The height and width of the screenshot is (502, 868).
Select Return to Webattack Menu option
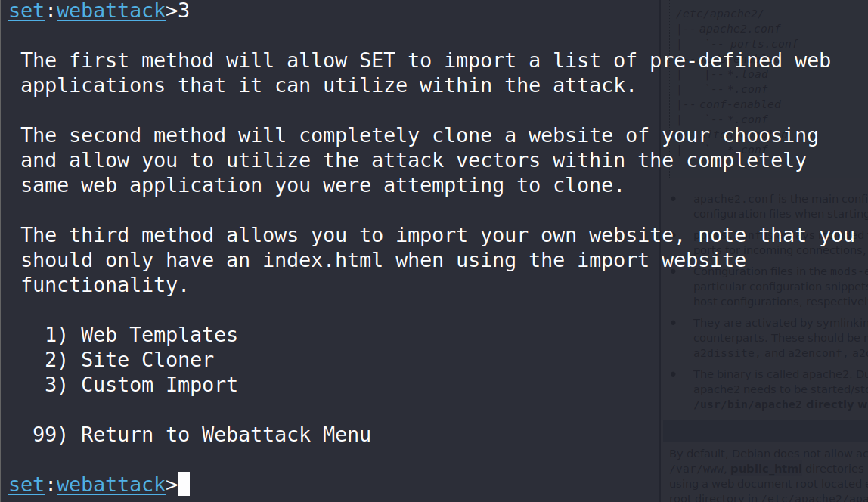tap(225, 435)
